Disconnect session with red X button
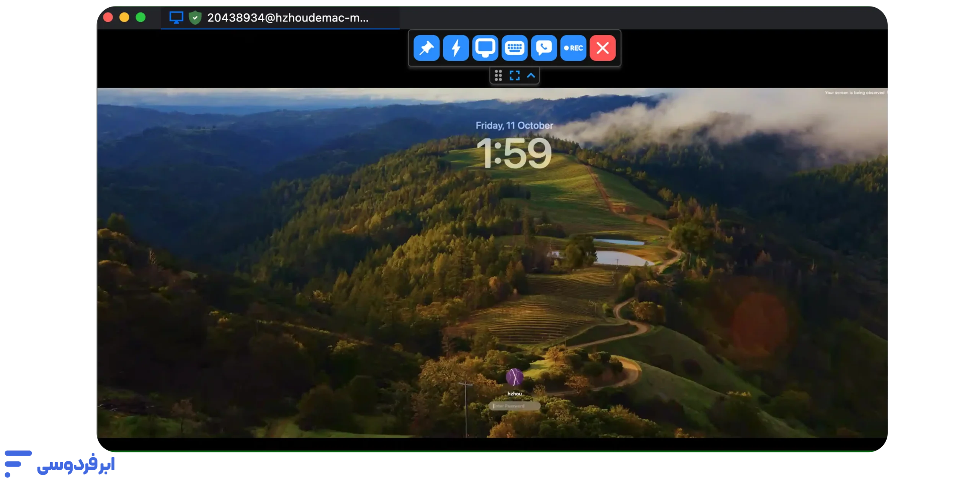This screenshot has height=492, width=980. pyautogui.click(x=603, y=48)
